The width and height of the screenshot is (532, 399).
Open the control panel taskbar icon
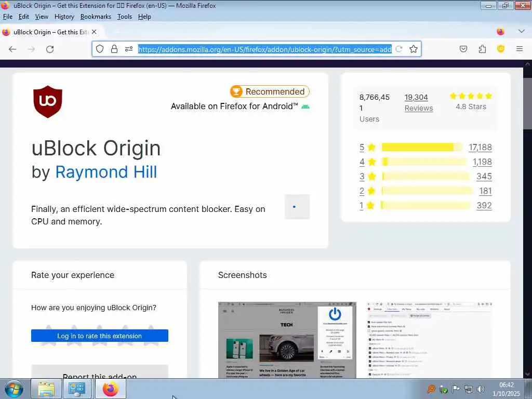point(77,389)
